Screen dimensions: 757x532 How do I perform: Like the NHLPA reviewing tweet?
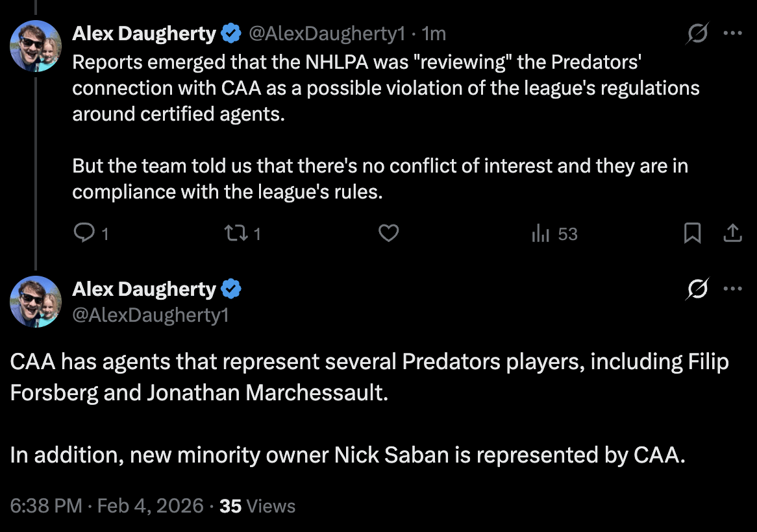[388, 233]
